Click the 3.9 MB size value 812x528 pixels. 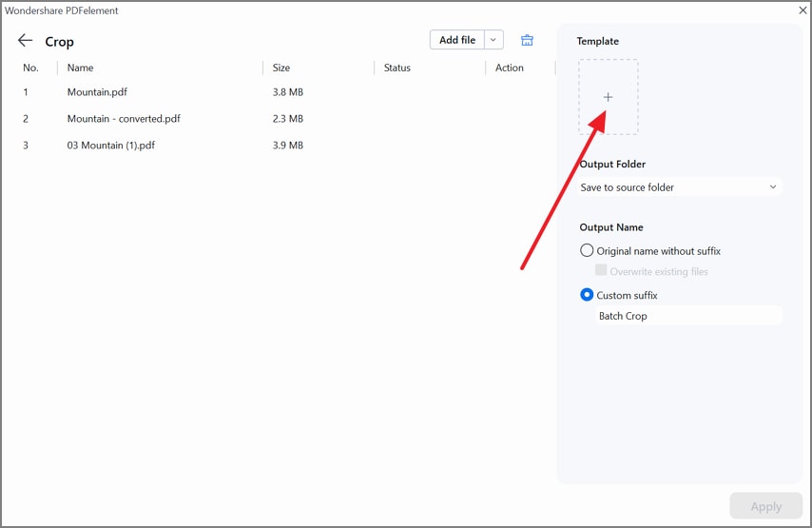(288, 146)
